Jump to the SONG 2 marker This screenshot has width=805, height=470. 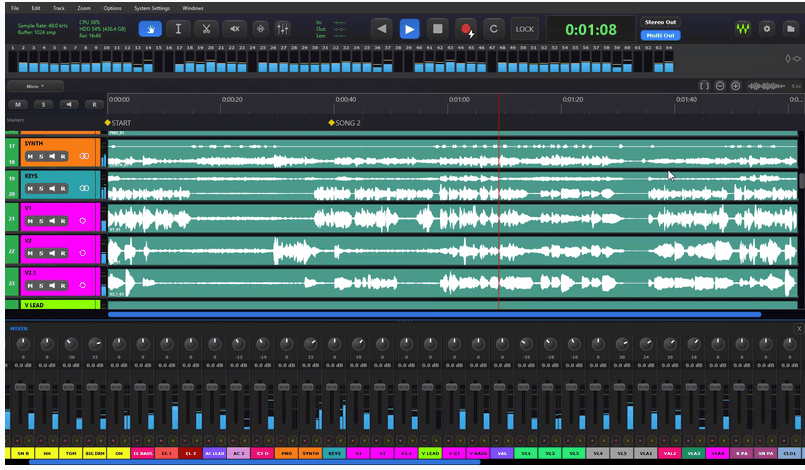[344, 123]
